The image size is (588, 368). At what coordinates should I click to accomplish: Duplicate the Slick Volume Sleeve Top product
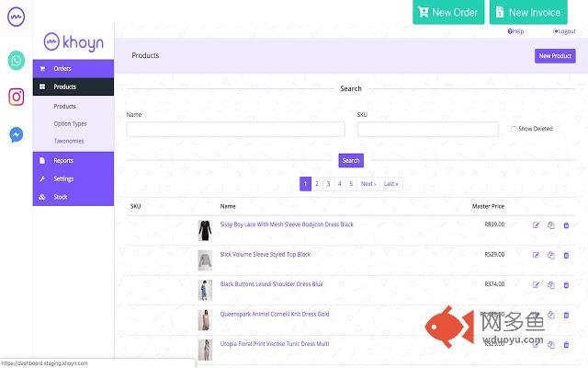551,255
